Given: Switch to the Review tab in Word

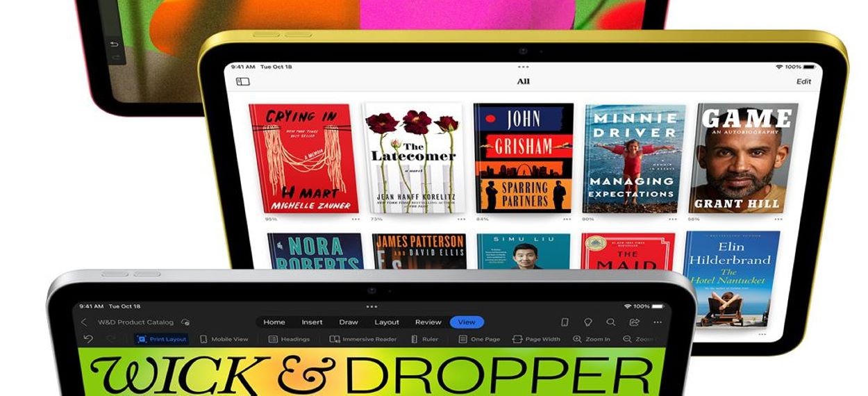Looking at the screenshot, I should (428, 322).
